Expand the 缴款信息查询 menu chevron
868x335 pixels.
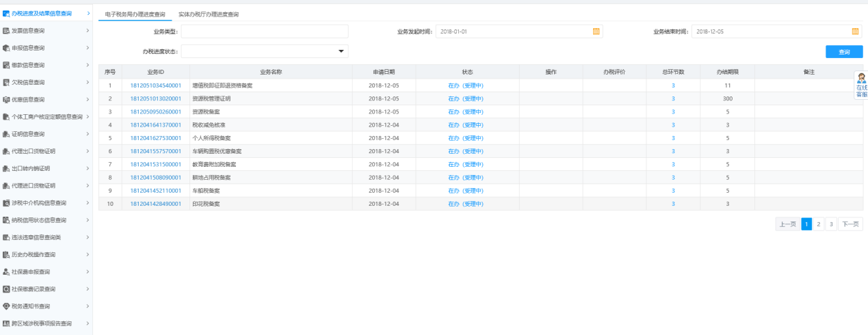tap(88, 65)
